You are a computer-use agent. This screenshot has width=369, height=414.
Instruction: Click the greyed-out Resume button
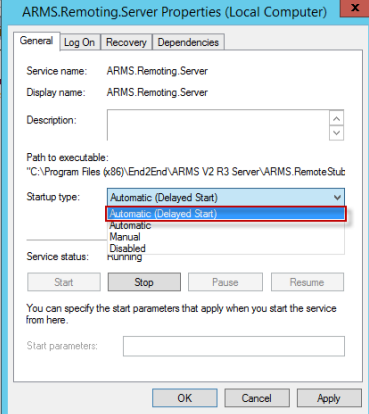(x=307, y=282)
